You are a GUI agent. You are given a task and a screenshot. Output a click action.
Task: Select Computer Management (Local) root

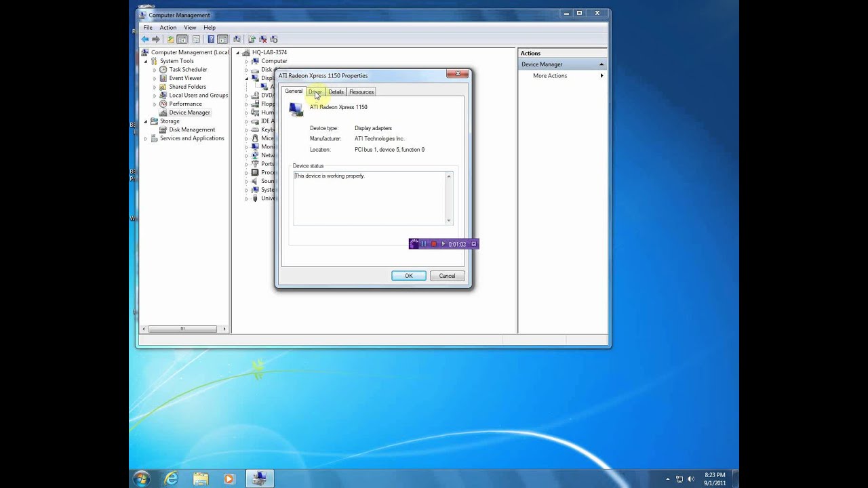pyautogui.click(x=190, y=52)
